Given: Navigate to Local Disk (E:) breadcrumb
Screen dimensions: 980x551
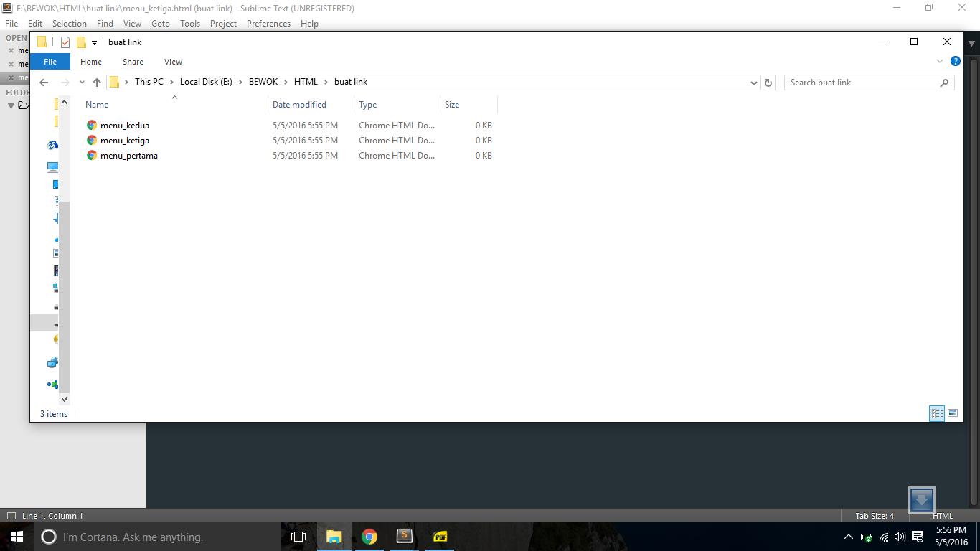Looking at the screenshot, I should [x=206, y=82].
